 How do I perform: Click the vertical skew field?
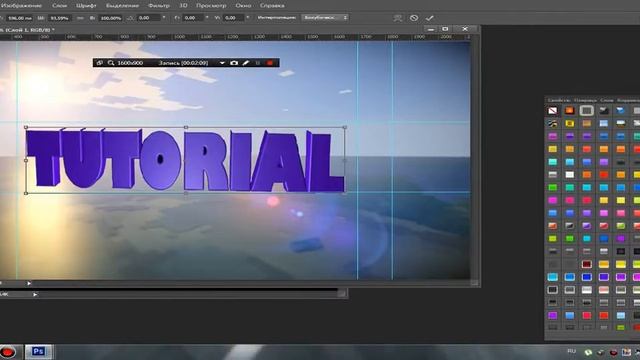coord(234,18)
